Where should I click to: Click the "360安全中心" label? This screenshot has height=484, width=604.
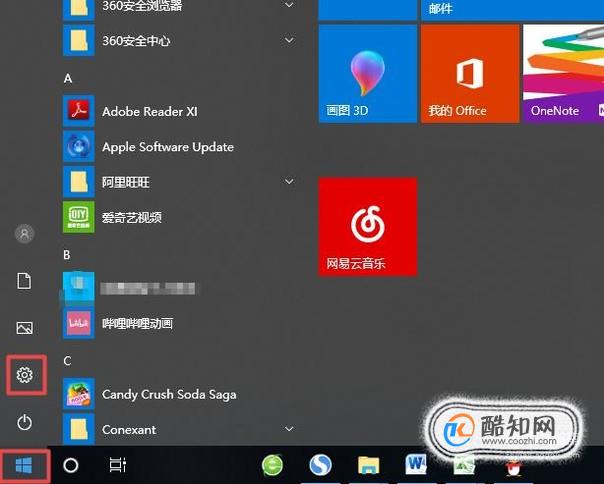tap(136, 41)
